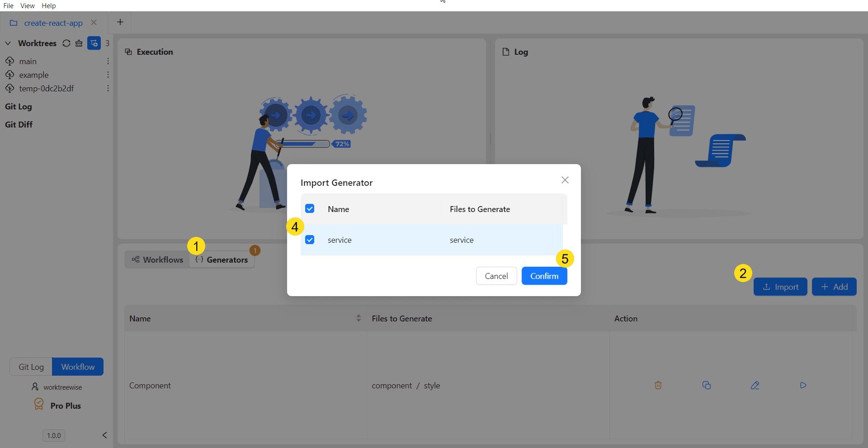Click the icon next to refresh in Worktrees
The width and height of the screenshot is (868, 448).
pos(79,43)
